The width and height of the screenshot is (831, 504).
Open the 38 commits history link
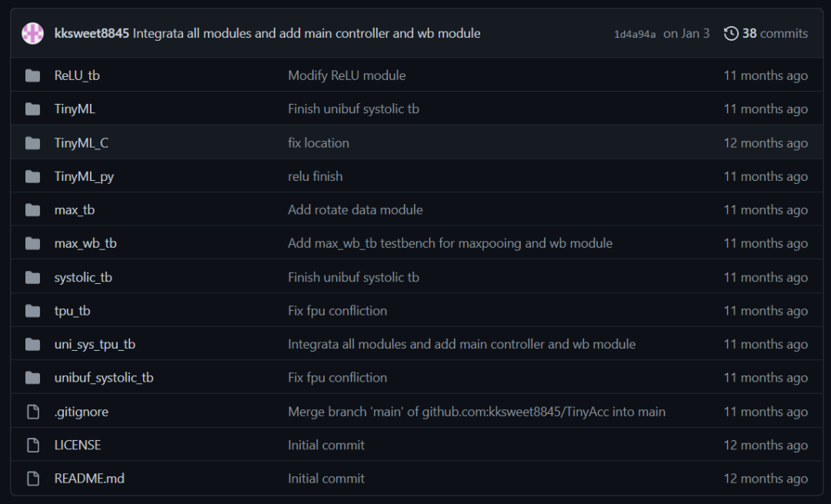[774, 33]
